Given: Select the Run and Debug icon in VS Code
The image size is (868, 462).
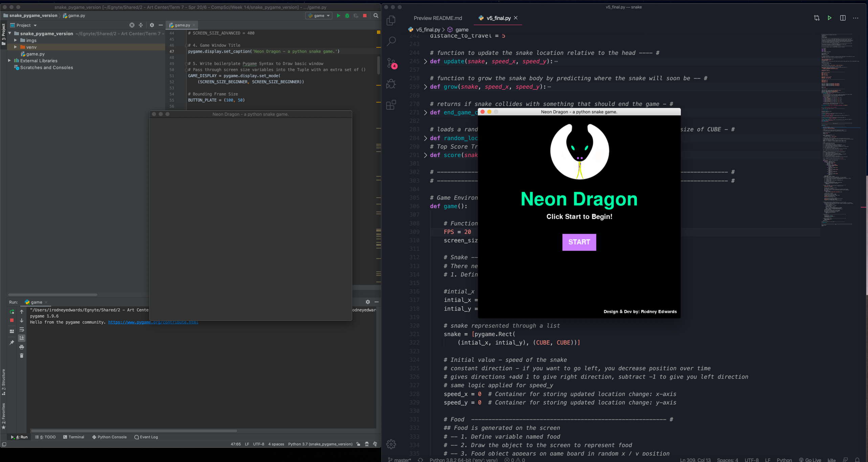Looking at the screenshot, I should 391,84.
